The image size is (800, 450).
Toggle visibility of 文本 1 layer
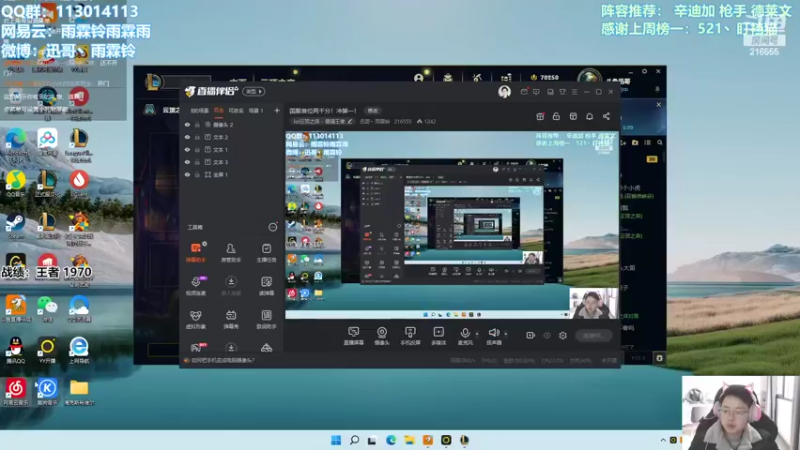tap(187, 149)
